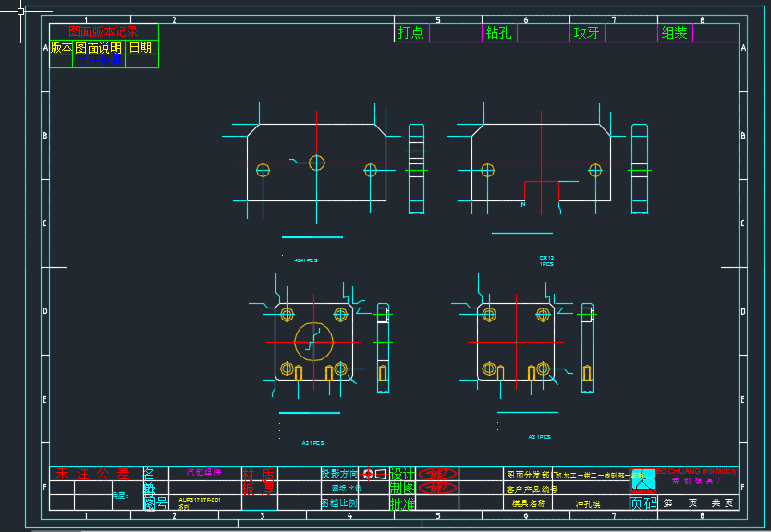Click the 冲孔模 mold name text

[x=588, y=504]
